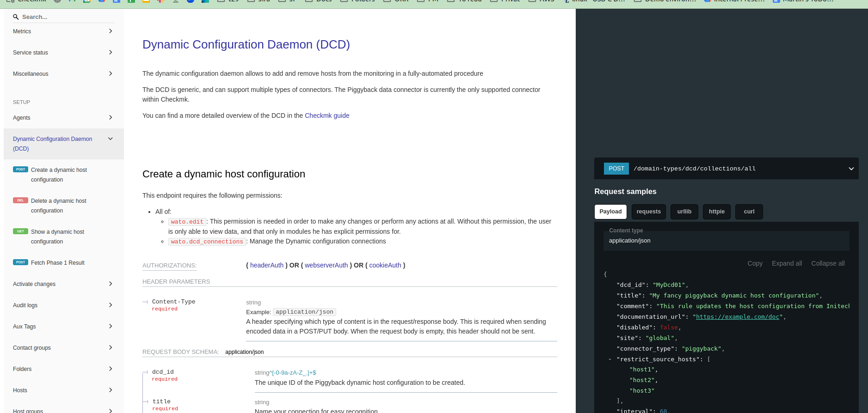Click Expand all in the payload panel

[x=787, y=263]
